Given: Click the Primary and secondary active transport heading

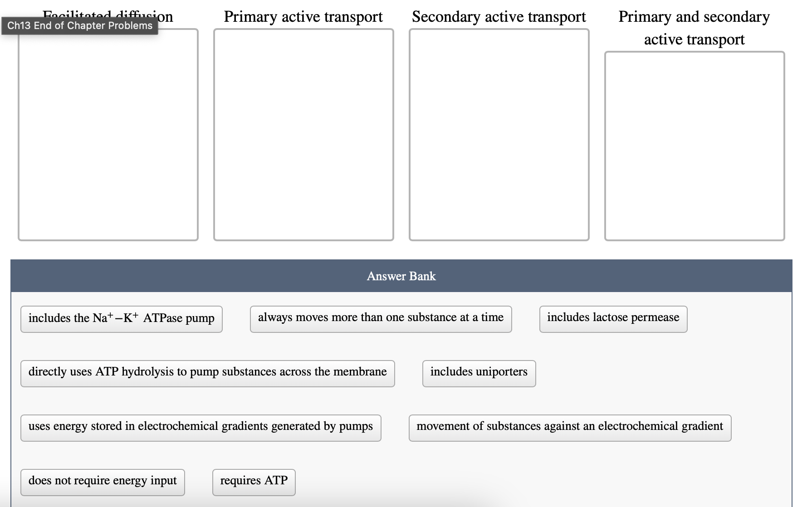Looking at the screenshot, I should point(695,28).
